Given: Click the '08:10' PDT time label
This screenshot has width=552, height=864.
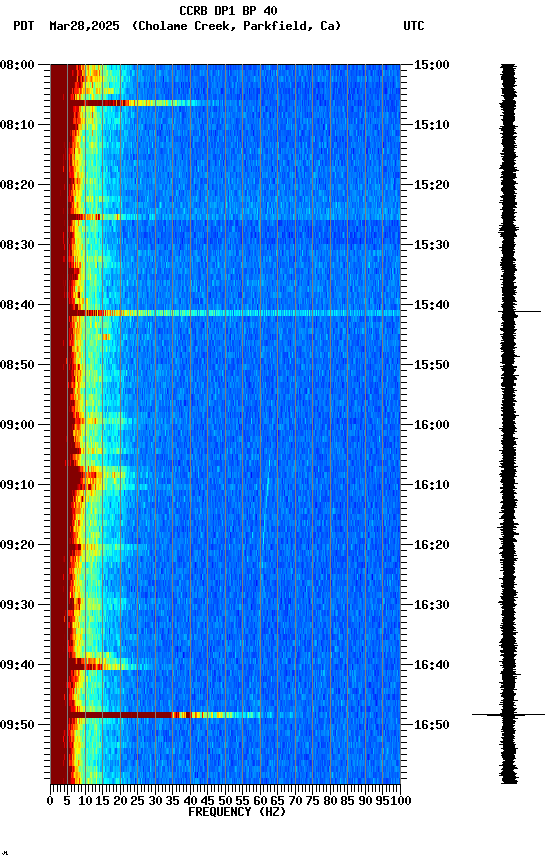Looking at the screenshot, I should coord(17,125).
